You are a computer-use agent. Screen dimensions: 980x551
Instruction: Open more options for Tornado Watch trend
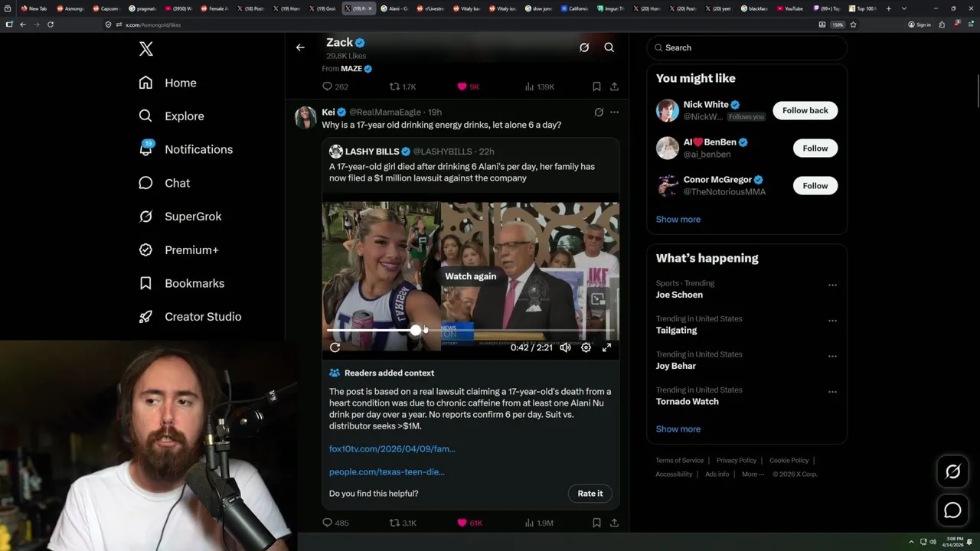(832, 392)
